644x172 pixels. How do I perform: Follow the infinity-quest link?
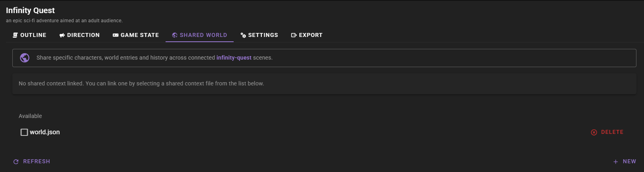click(x=234, y=58)
